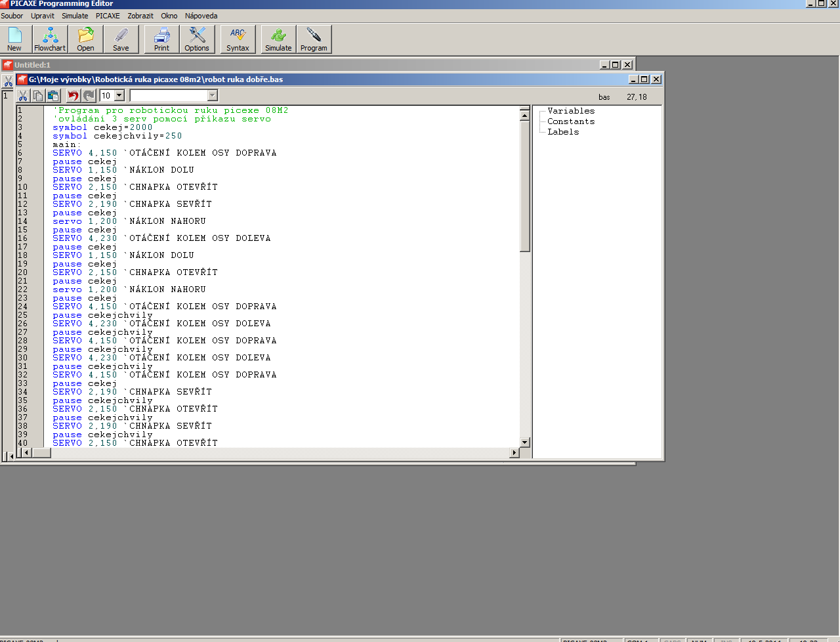The width and height of the screenshot is (840, 642).
Task: Open the Okno menu
Action: tap(169, 16)
